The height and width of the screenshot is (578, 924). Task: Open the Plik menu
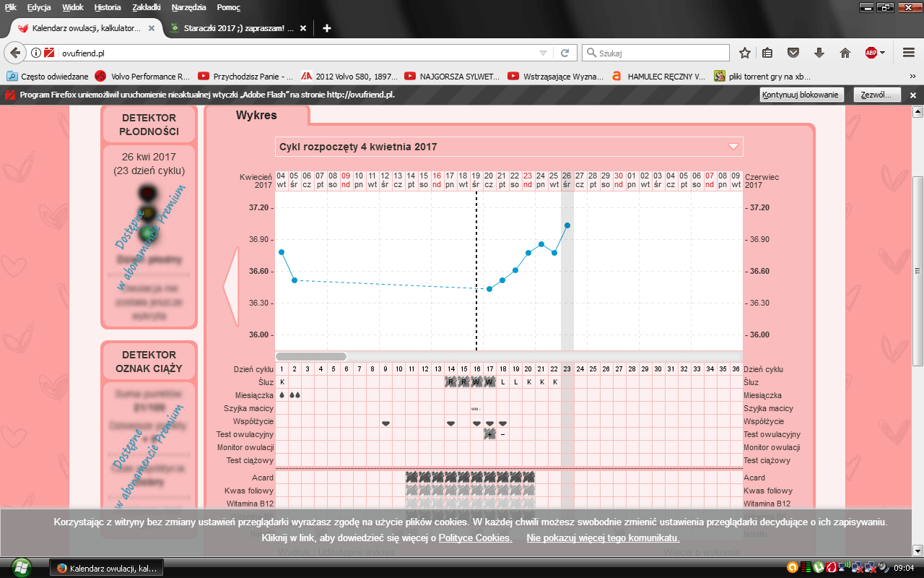pyautogui.click(x=11, y=7)
